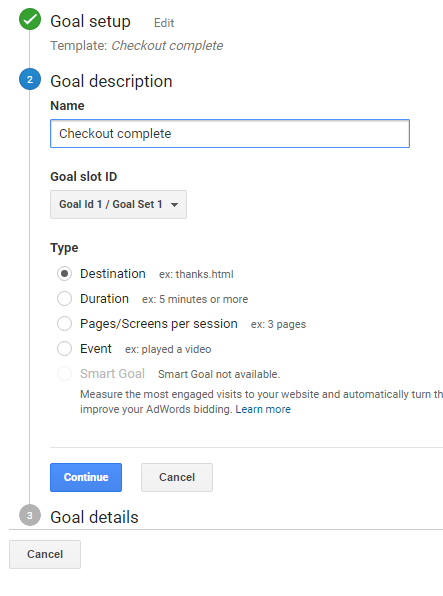Open the Learn more link
Image resolution: width=443 pixels, height=596 pixels.
click(263, 409)
